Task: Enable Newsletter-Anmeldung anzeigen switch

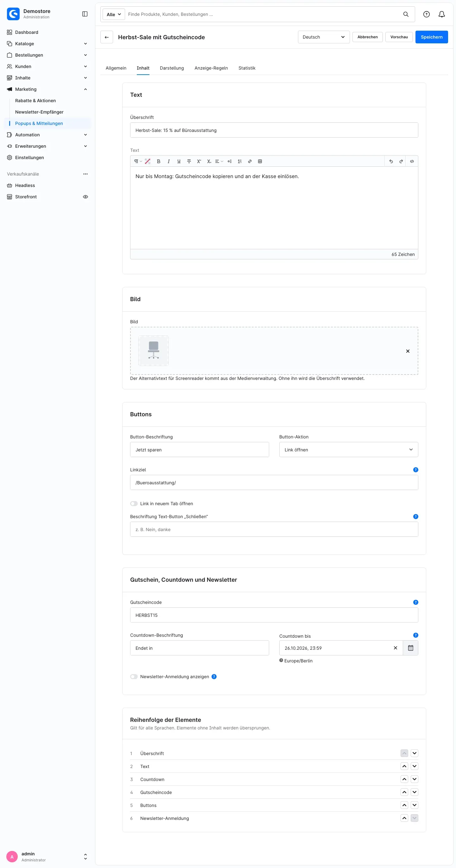Action: pyautogui.click(x=134, y=677)
